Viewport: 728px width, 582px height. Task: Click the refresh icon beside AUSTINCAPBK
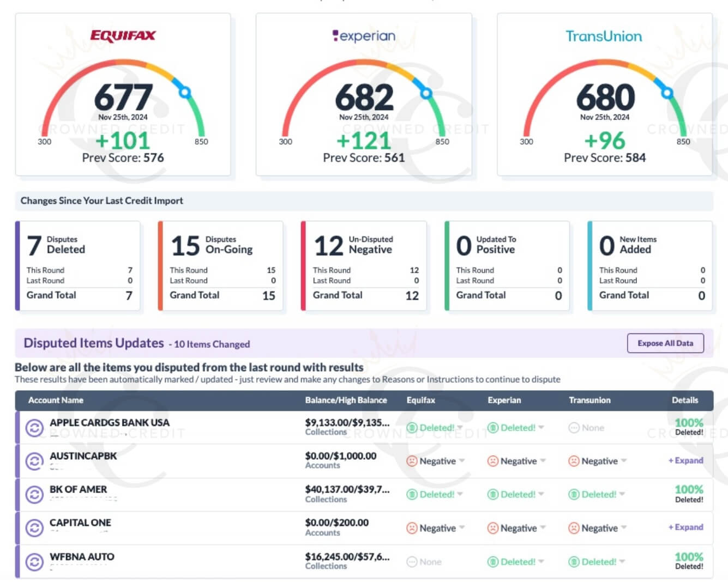(x=34, y=462)
